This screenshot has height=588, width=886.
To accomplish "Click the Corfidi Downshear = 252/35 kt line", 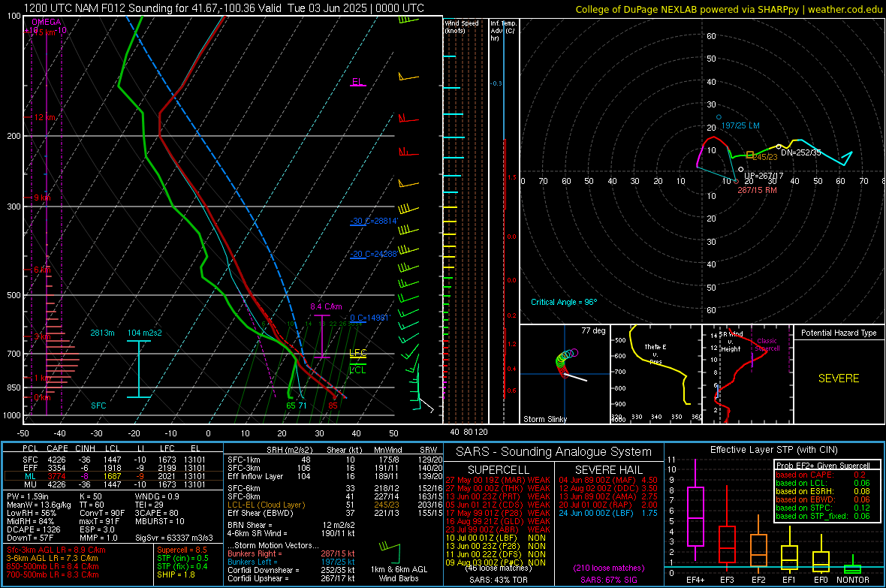I will (x=291, y=570).
